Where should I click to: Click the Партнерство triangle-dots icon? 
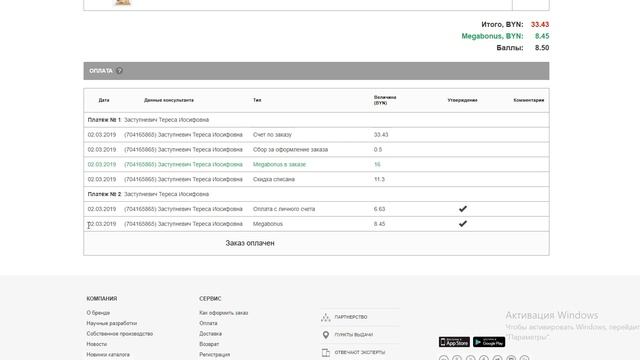tap(326, 317)
